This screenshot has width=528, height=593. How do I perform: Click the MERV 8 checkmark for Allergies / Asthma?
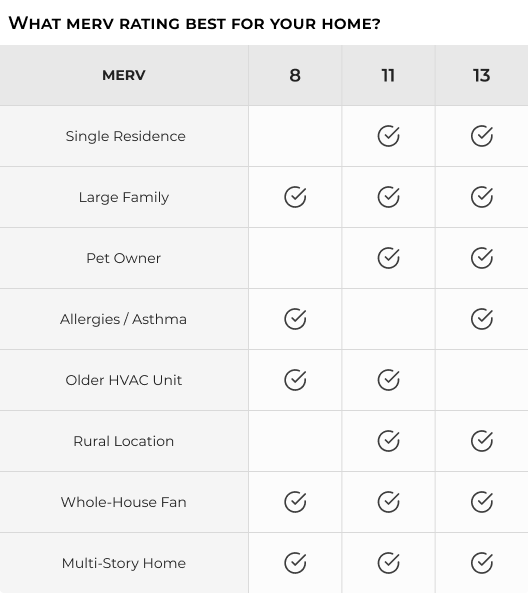click(x=295, y=319)
